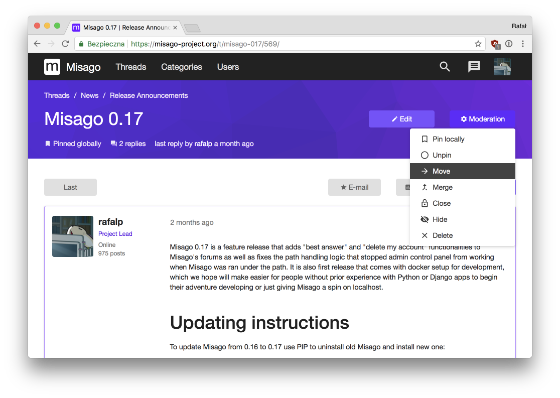Choose Merge from moderation menu

click(x=462, y=187)
